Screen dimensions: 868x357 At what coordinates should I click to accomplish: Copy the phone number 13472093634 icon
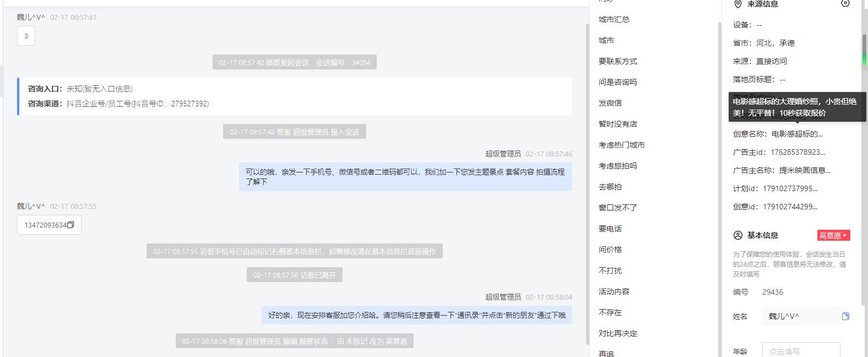pyautogui.click(x=70, y=225)
